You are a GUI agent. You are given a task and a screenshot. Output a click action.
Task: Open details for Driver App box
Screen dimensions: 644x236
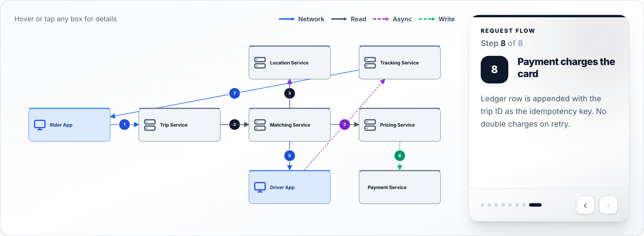click(x=290, y=187)
